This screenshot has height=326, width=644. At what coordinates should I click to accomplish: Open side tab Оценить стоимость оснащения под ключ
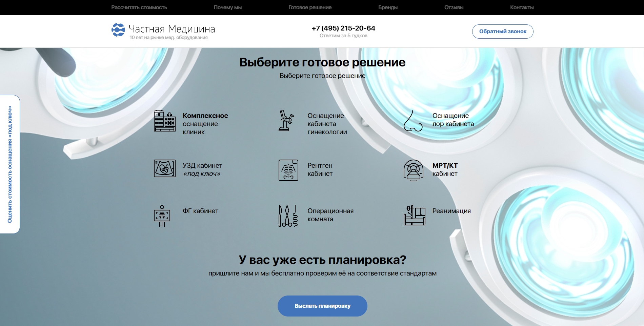[x=10, y=164]
